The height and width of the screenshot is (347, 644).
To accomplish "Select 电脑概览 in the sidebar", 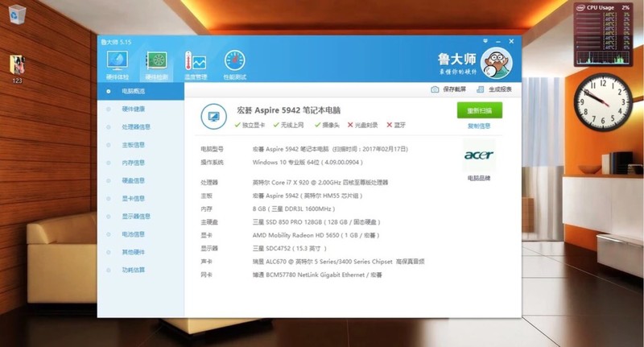I will coord(140,91).
